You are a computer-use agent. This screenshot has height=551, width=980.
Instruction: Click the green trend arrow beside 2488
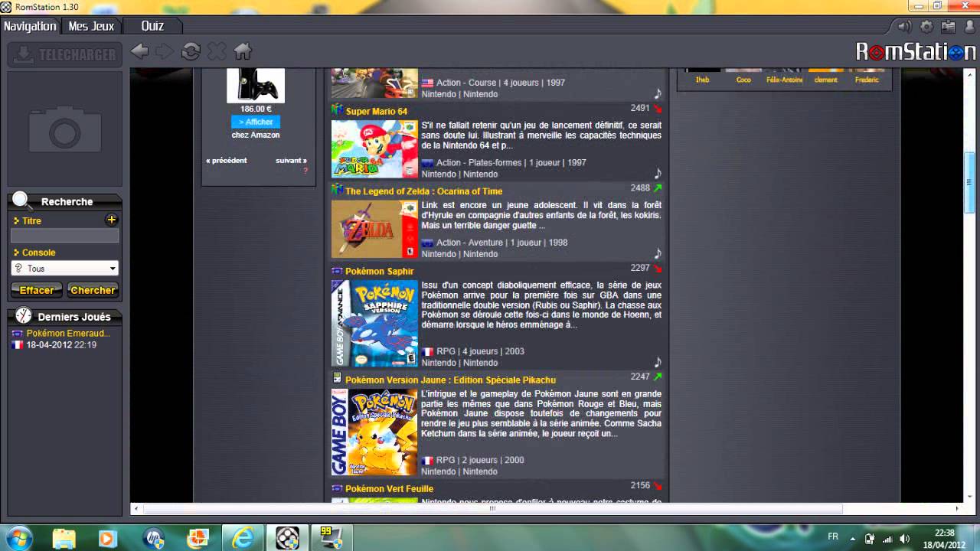point(658,188)
